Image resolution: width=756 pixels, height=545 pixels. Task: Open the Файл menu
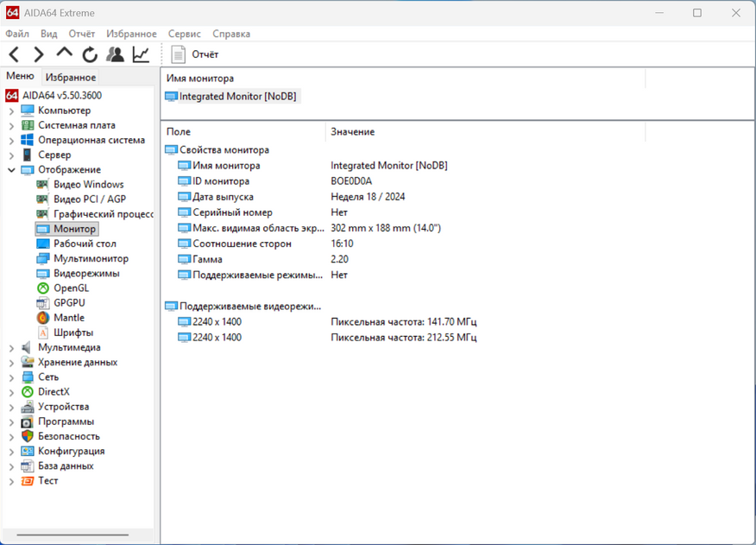click(17, 34)
